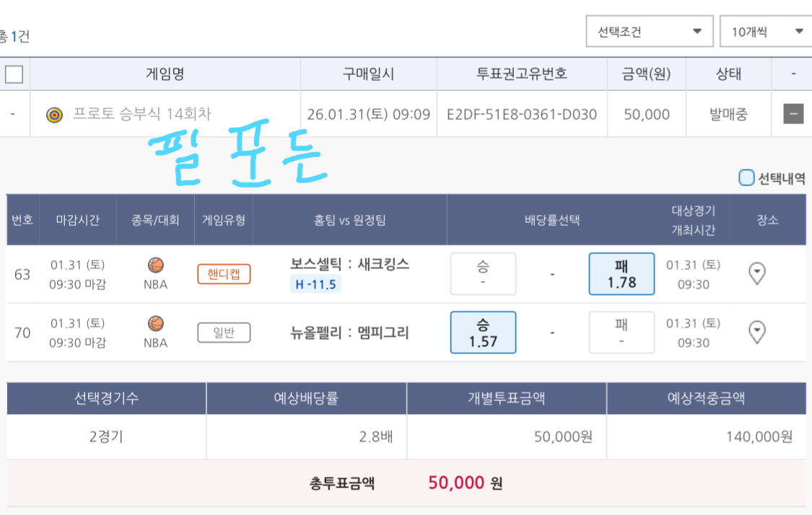Select 패 1.78 odds for game 63
The image size is (812, 515).
(621, 274)
